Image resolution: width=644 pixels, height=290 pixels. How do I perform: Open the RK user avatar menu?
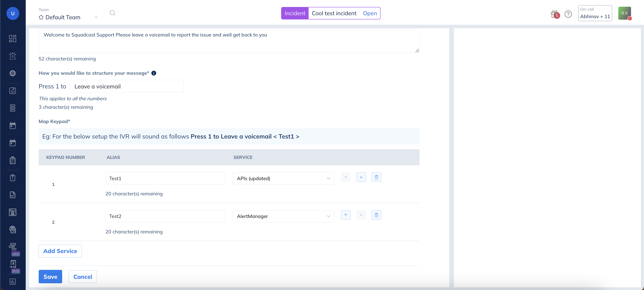coord(624,13)
